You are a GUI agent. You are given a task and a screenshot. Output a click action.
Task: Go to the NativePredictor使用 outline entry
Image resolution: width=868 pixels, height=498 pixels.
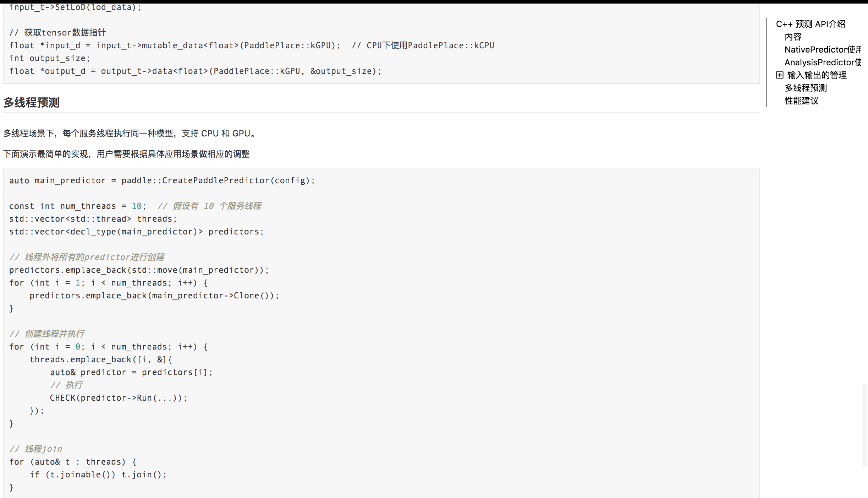coord(822,49)
